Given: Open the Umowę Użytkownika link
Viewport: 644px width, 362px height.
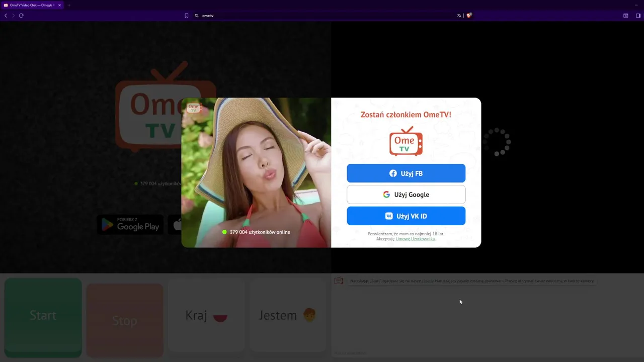Looking at the screenshot, I should (415, 239).
